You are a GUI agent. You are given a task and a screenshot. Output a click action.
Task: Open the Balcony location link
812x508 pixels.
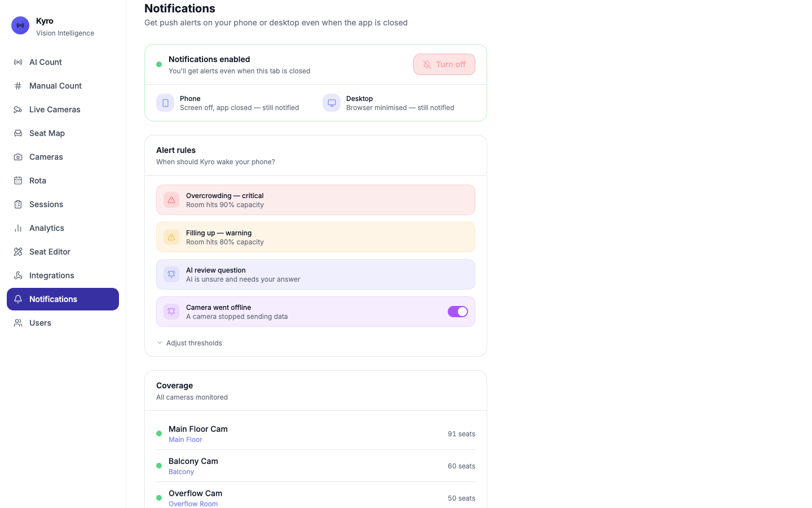point(181,472)
